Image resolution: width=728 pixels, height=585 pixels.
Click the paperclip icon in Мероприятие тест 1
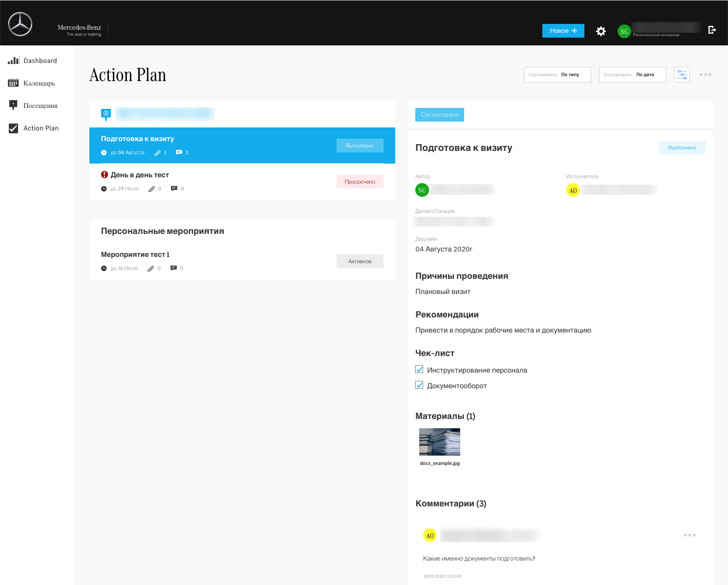151,269
